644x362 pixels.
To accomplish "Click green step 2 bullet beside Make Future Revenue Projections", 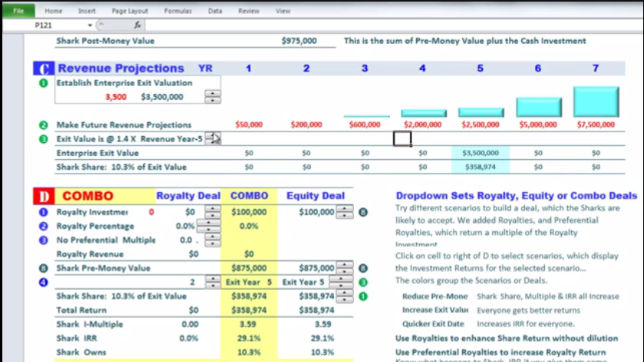I will click(x=43, y=125).
